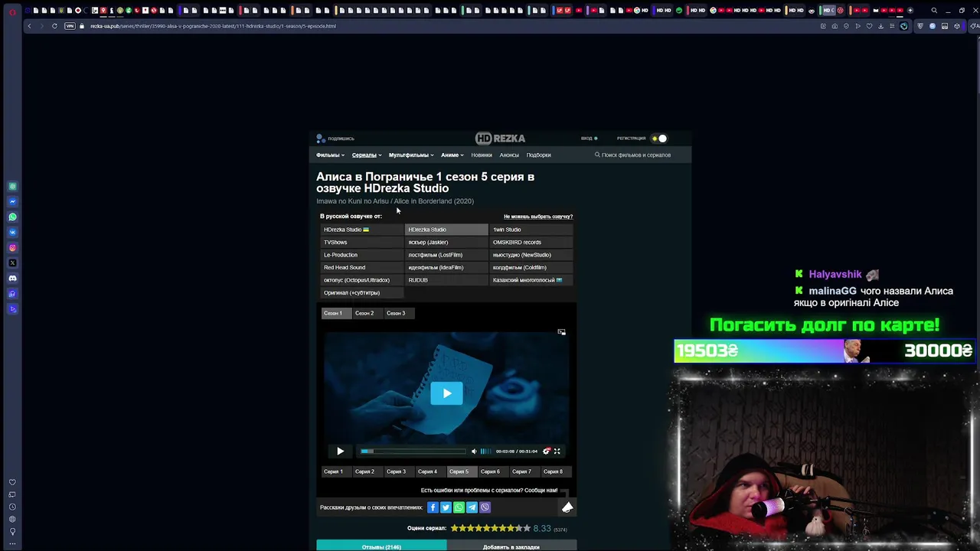
Task: Open the Новинки menu item
Action: 482,155
